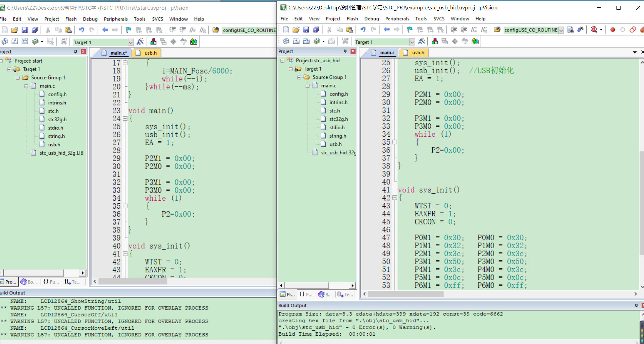The height and width of the screenshot is (344, 644).
Task: Select stc32g.h in the start project tree
Action: [57, 120]
